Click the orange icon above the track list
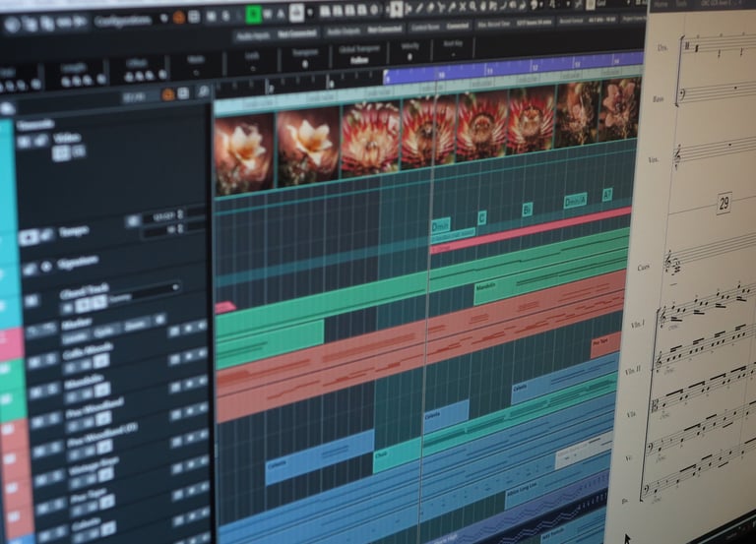The width and height of the screenshot is (756, 544). 167,94
